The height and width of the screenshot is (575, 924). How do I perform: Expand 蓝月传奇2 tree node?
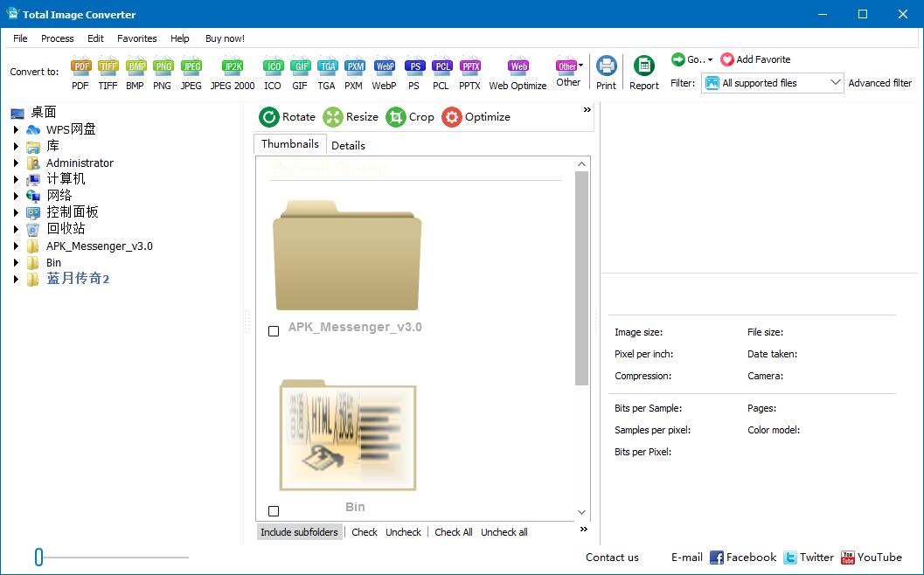pyautogui.click(x=17, y=280)
